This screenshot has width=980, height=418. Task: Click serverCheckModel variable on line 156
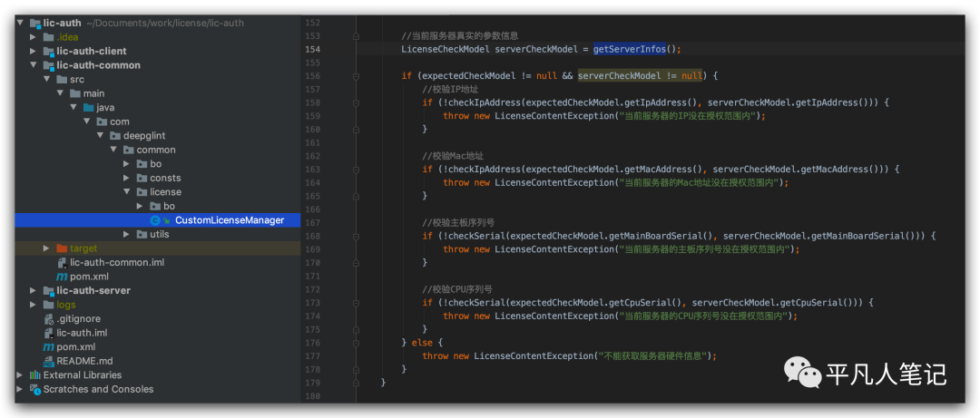pyautogui.click(x=619, y=76)
